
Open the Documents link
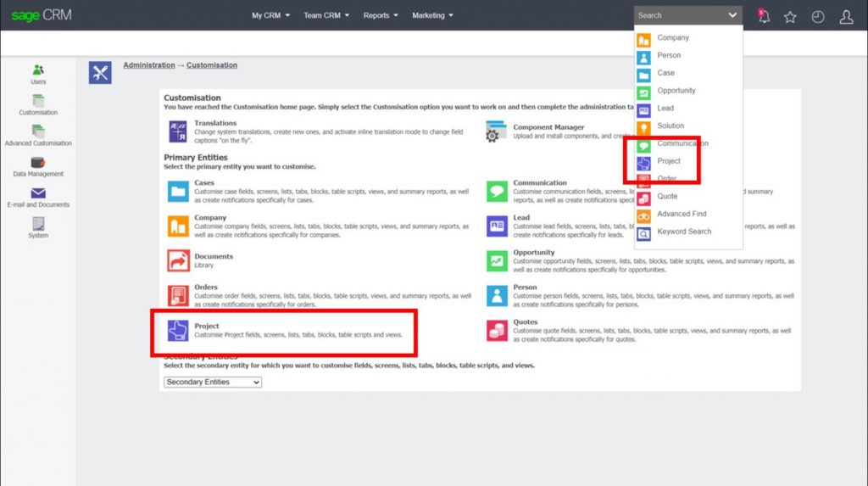click(x=214, y=256)
